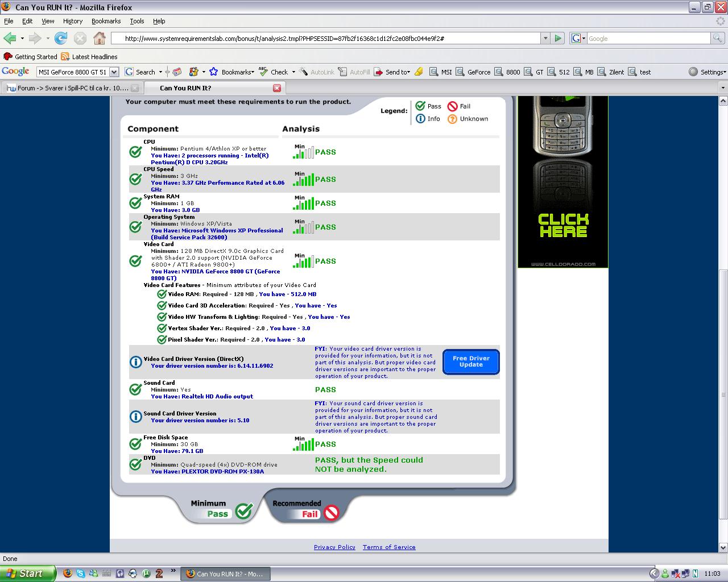Open the search engine selector dropdown
728x582 pixels.
coord(578,38)
